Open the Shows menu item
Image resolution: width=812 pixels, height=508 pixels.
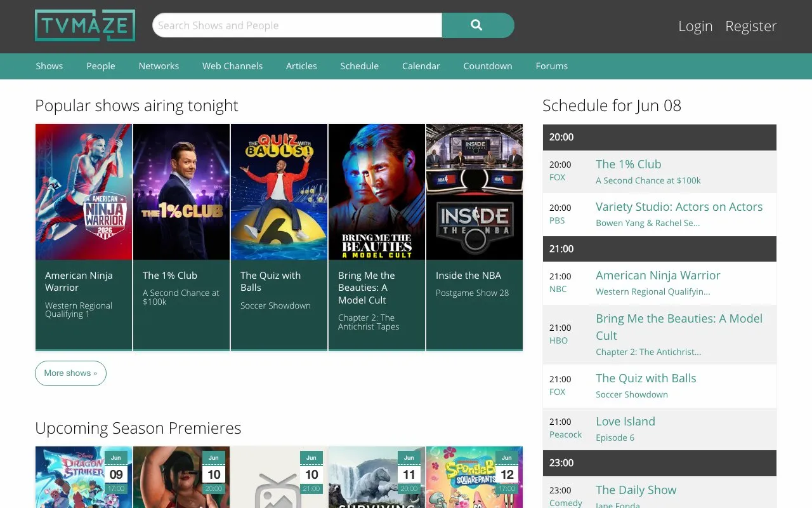(49, 66)
